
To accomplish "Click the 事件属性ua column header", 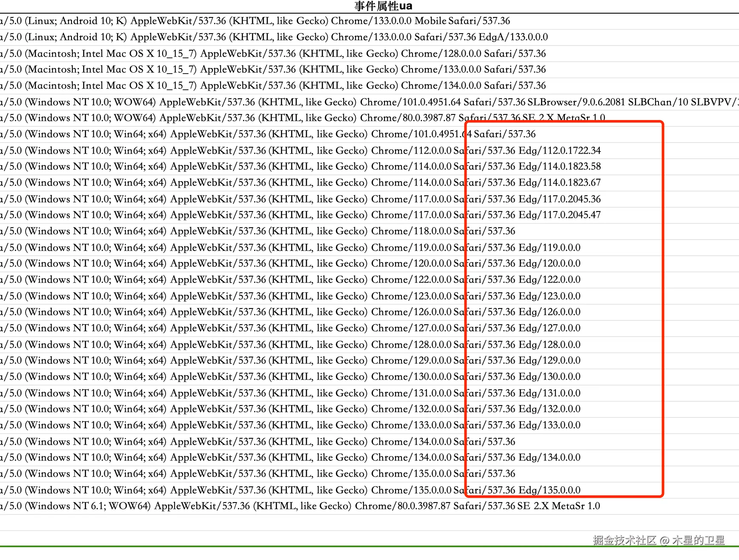I will [x=383, y=6].
